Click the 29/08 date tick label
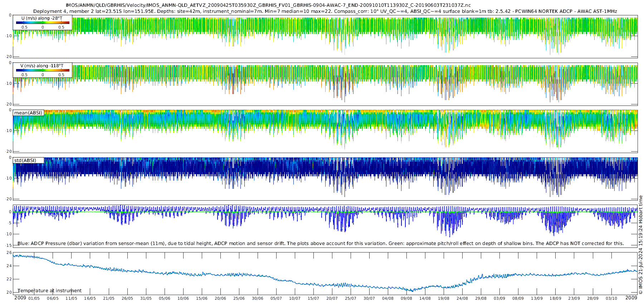This screenshot has height=304, width=644. pyautogui.click(x=480, y=298)
